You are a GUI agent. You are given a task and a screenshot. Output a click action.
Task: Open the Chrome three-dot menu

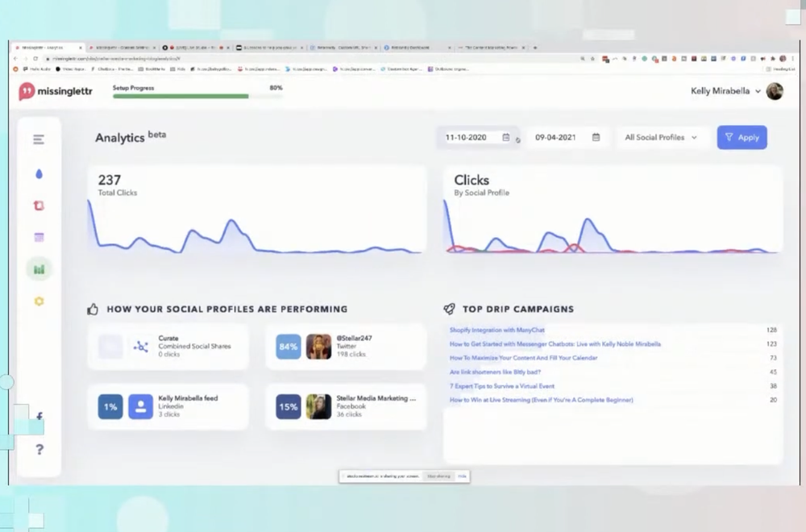[x=792, y=59]
